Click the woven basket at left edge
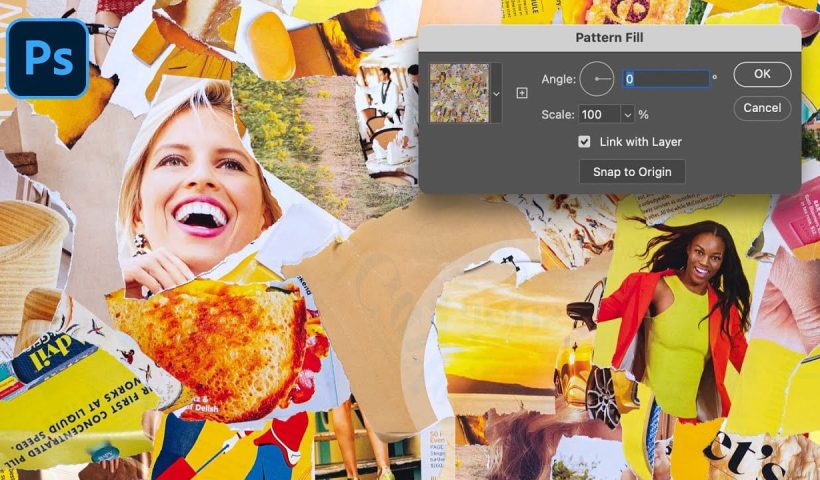This screenshot has height=480, width=820. [30, 250]
